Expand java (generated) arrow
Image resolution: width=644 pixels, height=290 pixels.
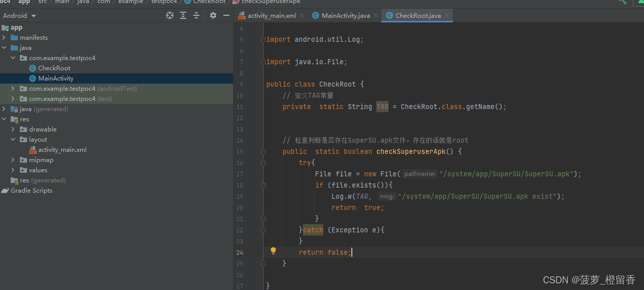pyautogui.click(x=5, y=109)
